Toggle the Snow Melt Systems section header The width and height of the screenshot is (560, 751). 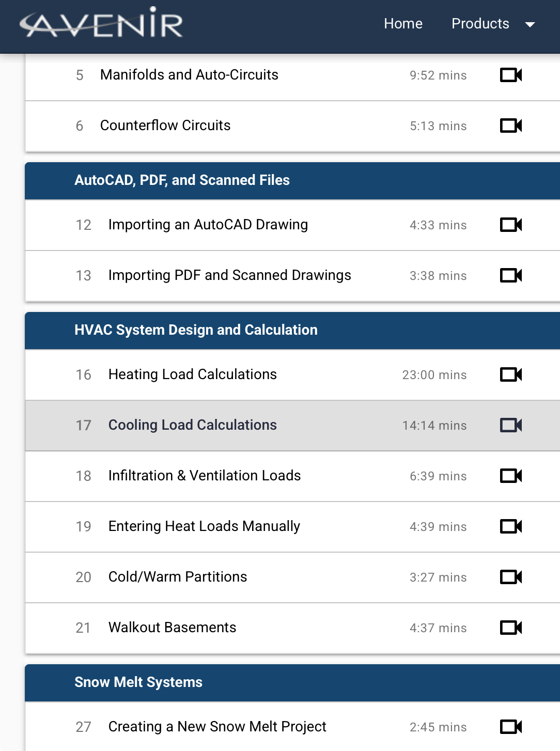(292, 682)
